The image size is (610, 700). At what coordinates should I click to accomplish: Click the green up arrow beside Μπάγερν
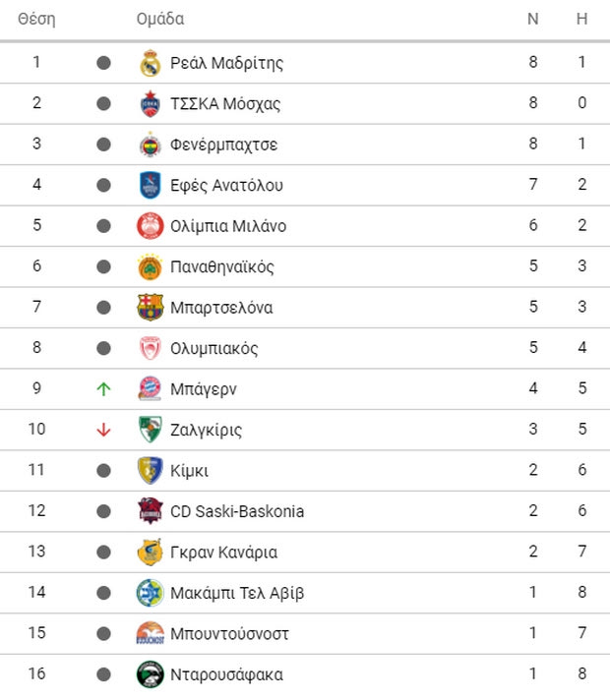coord(103,389)
